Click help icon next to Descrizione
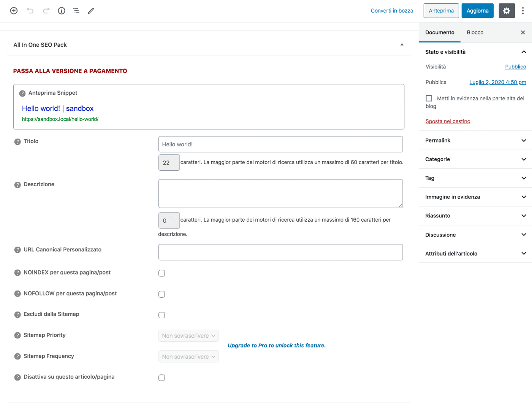Viewport: 532px width, 403px height. pos(17,185)
